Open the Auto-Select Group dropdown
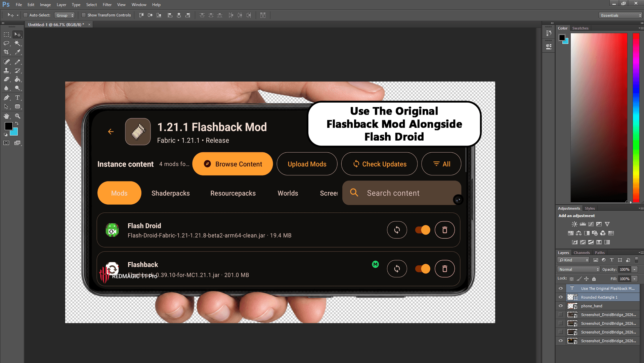The width and height of the screenshot is (644, 363). [x=65, y=15]
